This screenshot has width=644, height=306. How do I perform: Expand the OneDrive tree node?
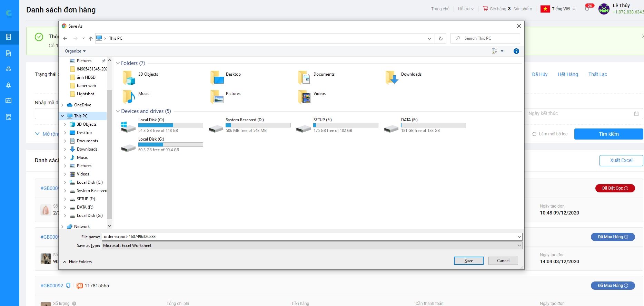tap(62, 105)
